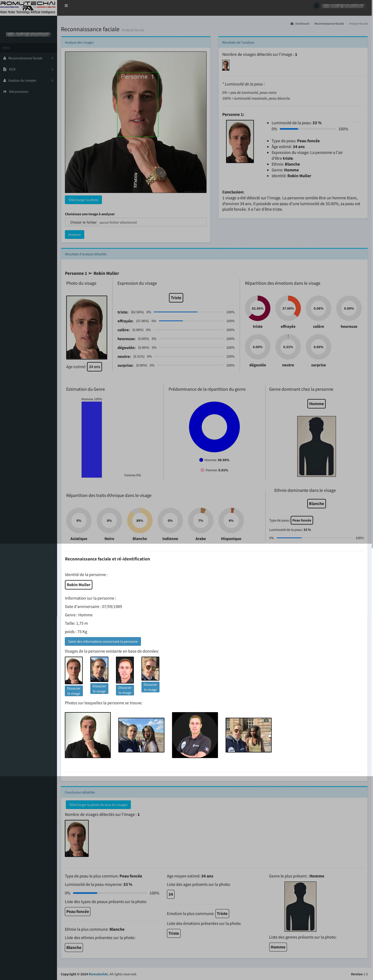Click the Blanche 89% ethnicity donut
Viewport: 373px width, 980px height.
click(140, 520)
